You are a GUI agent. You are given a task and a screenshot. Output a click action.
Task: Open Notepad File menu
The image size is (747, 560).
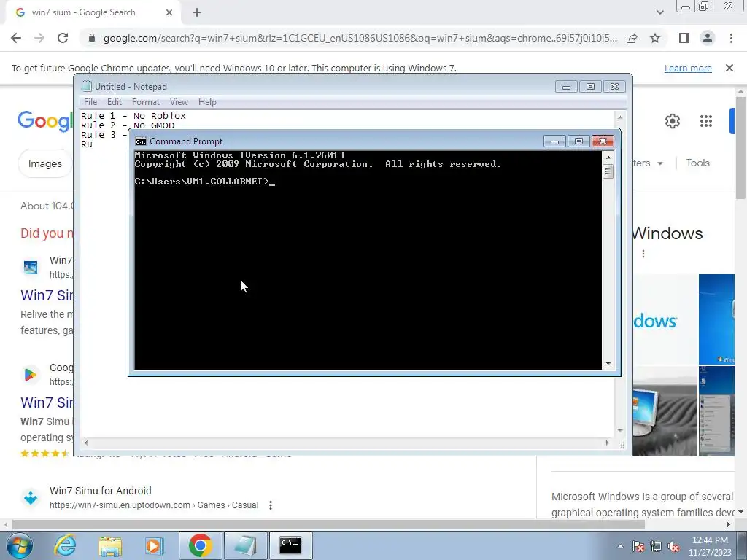90,102
